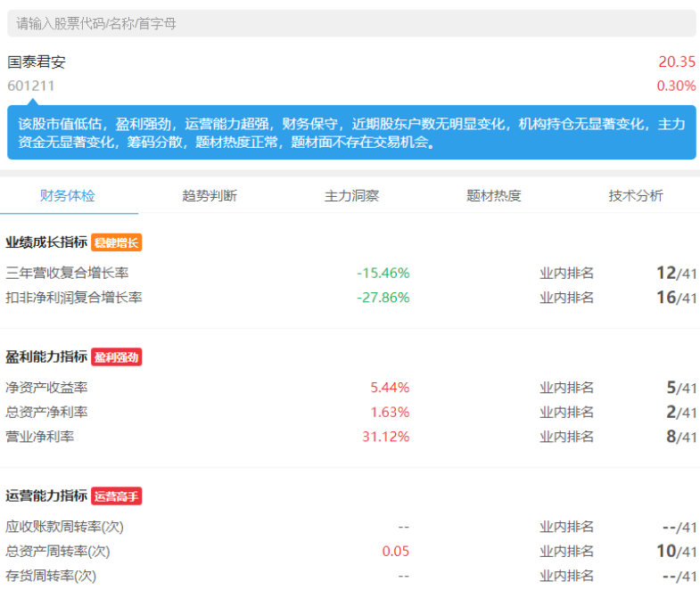Click the 扣非净利润复合增长率 value -27.86%

point(383,298)
